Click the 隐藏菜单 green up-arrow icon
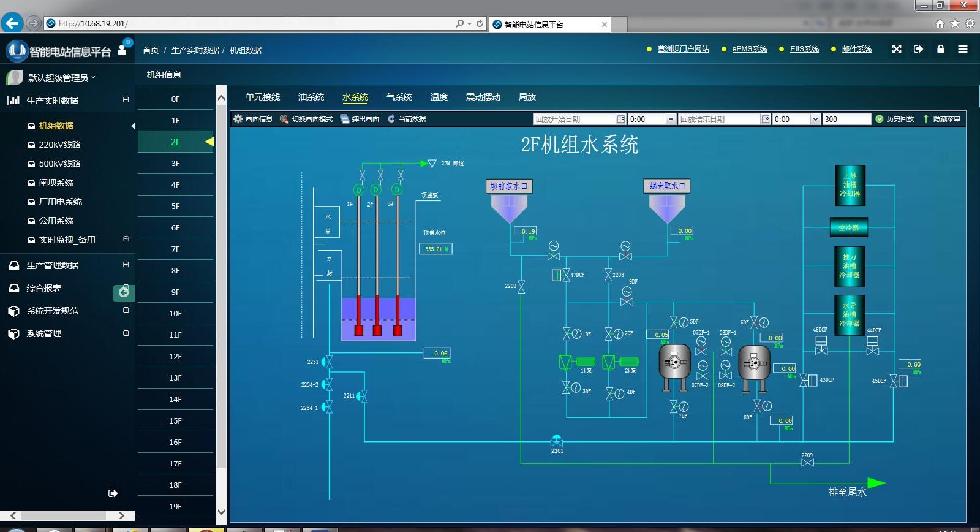Screen dimensions: 980x532 pyautogui.click(x=926, y=119)
